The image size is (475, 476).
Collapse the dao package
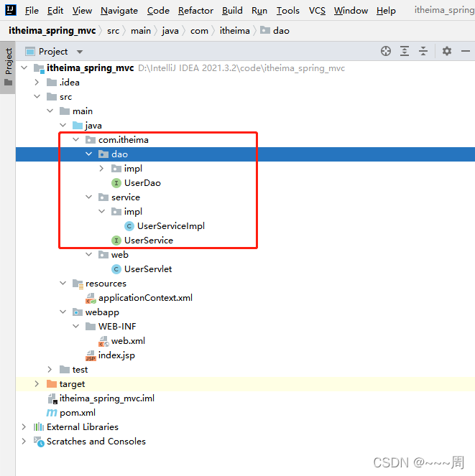tap(88, 154)
